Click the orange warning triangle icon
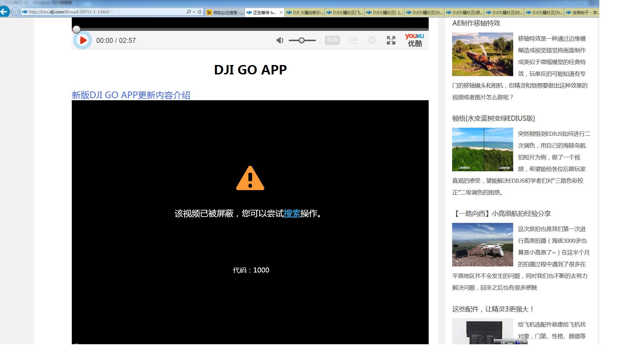The image size is (644, 362). coord(250,178)
